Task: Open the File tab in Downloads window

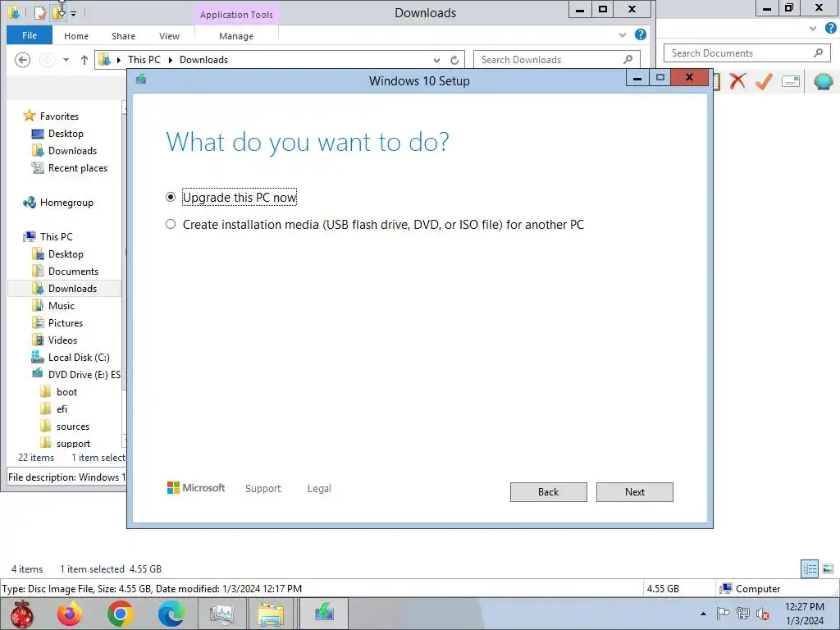Action: pos(30,35)
